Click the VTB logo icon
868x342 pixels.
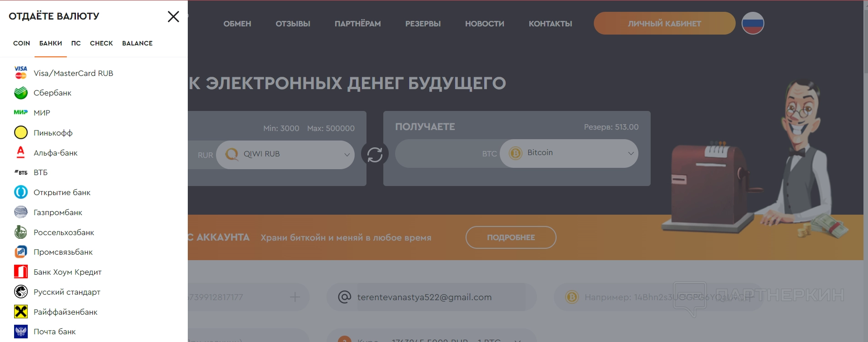(x=21, y=172)
